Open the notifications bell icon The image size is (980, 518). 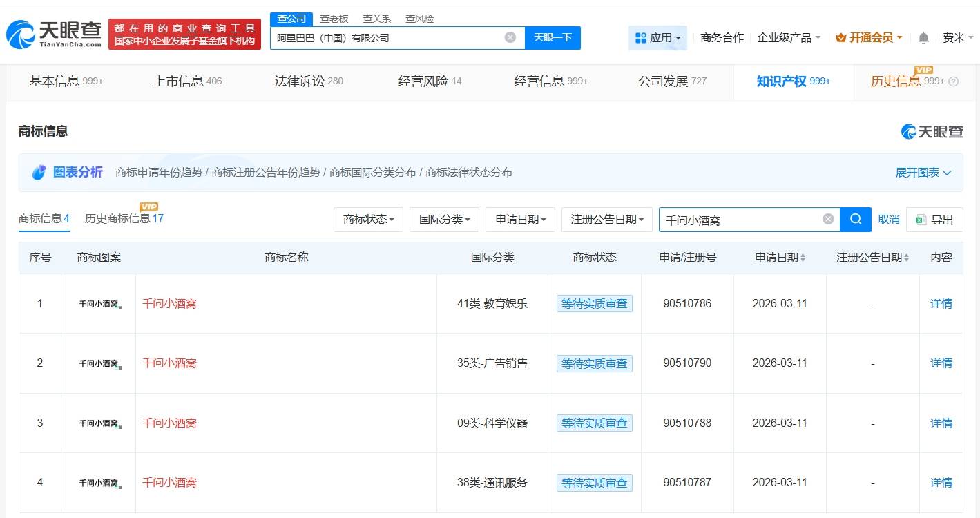coord(923,38)
